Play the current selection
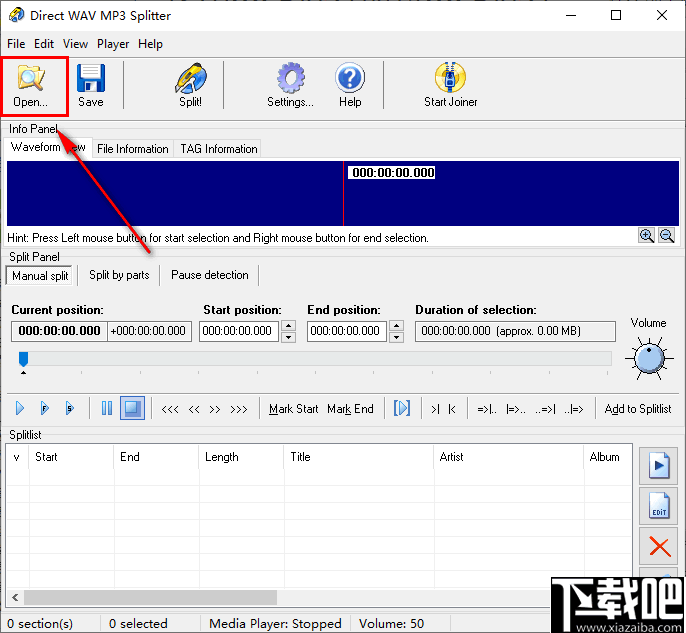This screenshot has height=633, width=686. 70,409
